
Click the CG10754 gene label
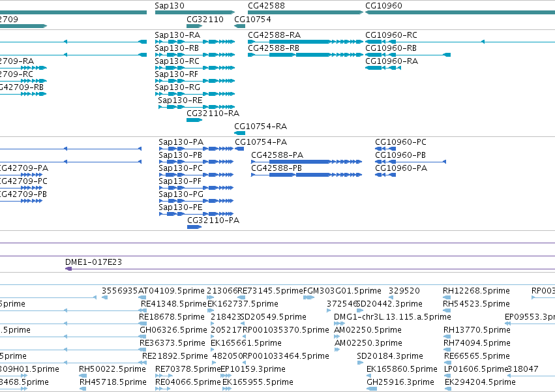253,19
